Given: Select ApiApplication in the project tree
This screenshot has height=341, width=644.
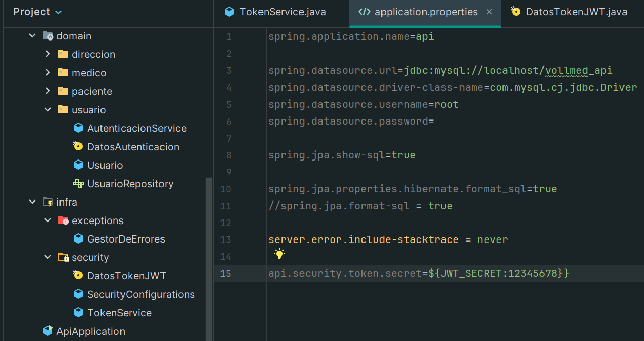Looking at the screenshot, I should [x=91, y=331].
